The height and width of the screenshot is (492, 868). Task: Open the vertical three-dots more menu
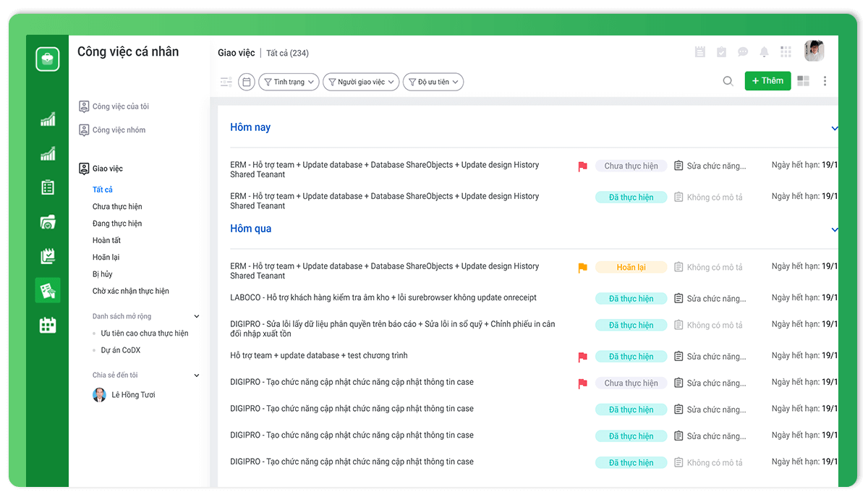pyautogui.click(x=825, y=81)
